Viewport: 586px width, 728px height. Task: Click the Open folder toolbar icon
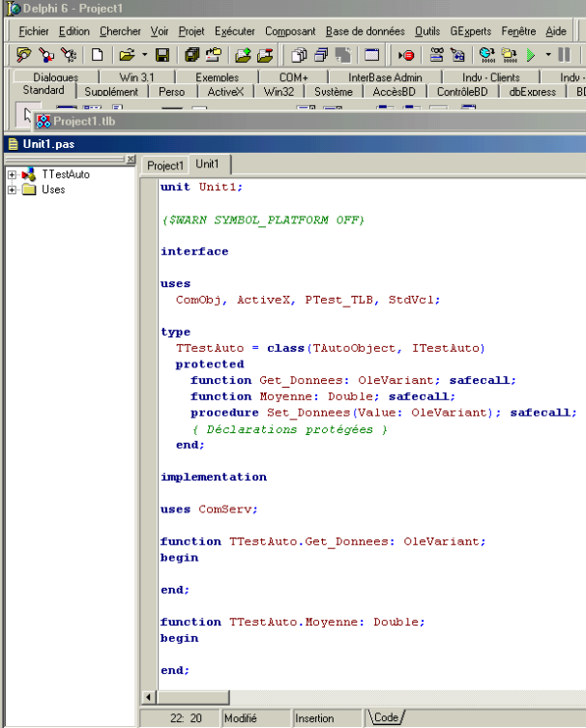pyautogui.click(x=126, y=55)
